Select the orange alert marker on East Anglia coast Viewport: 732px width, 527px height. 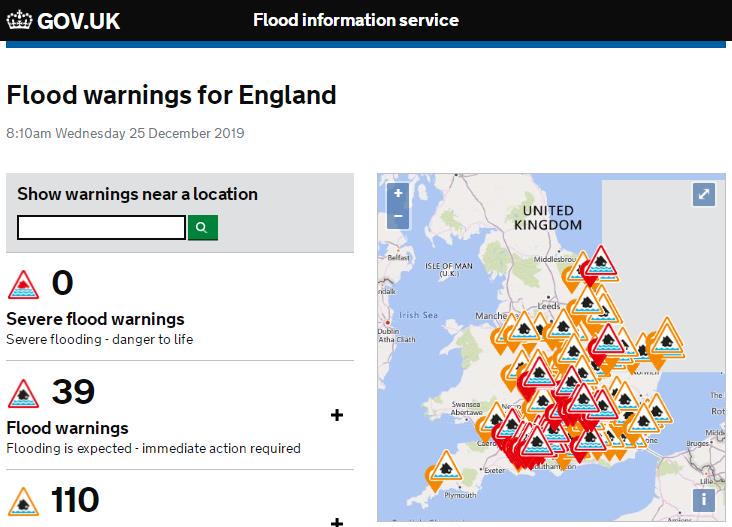click(x=667, y=337)
